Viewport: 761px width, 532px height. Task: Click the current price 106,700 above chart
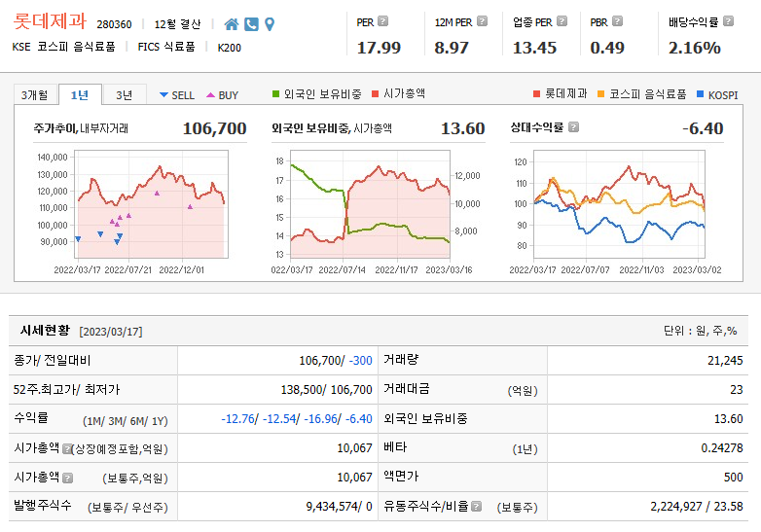coord(214,128)
